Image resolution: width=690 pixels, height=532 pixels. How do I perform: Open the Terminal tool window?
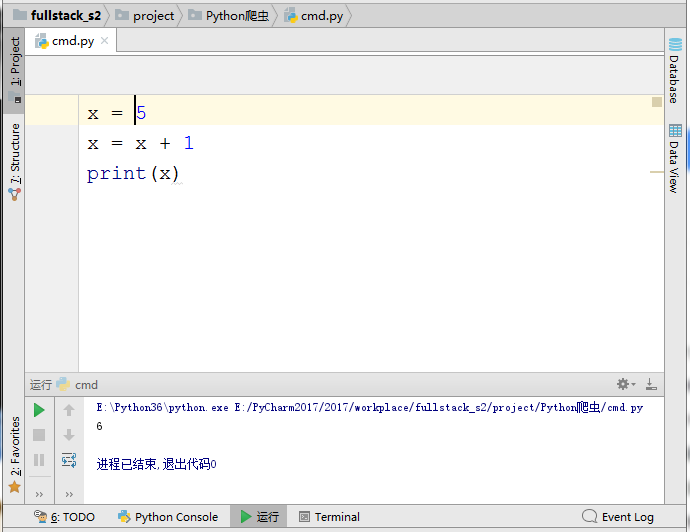click(x=329, y=517)
